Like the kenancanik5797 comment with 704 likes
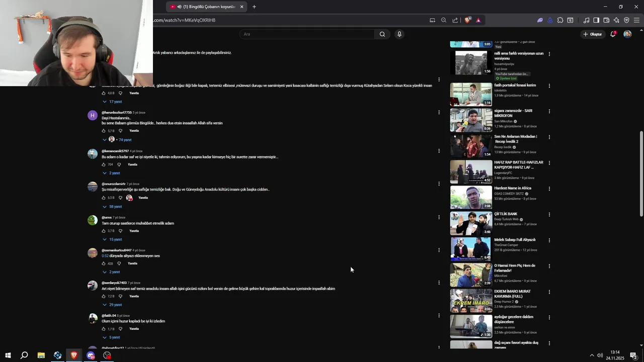The width and height of the screenshot is (644, 362). click(x=104, y=164)
